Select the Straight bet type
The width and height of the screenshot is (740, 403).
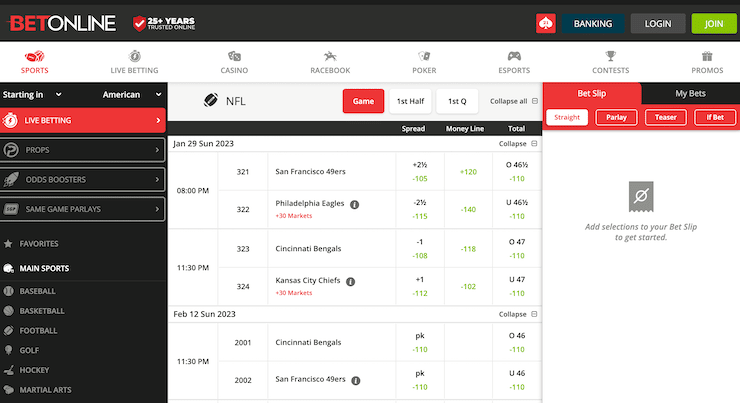[x=567, y=117]
